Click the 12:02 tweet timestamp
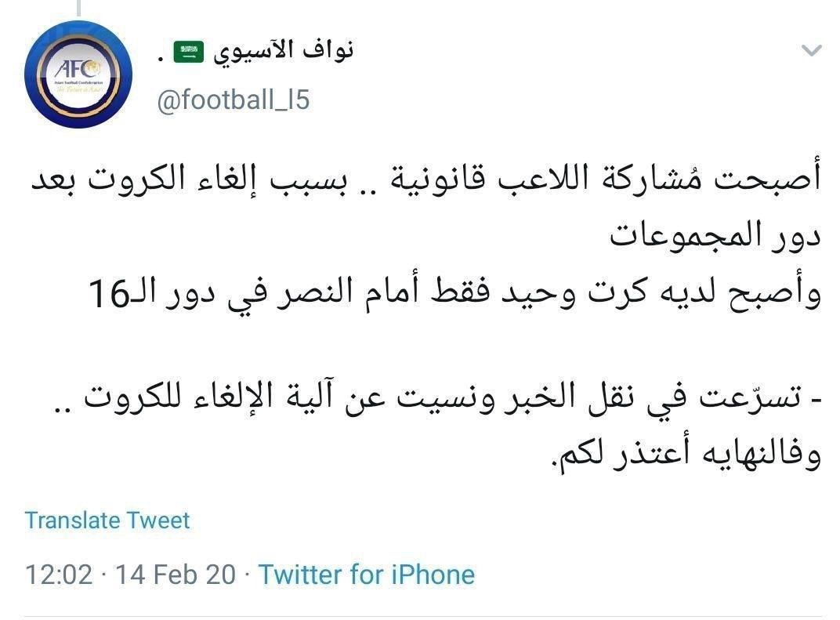Screen dimensions: 840x620 coord(59,575)
